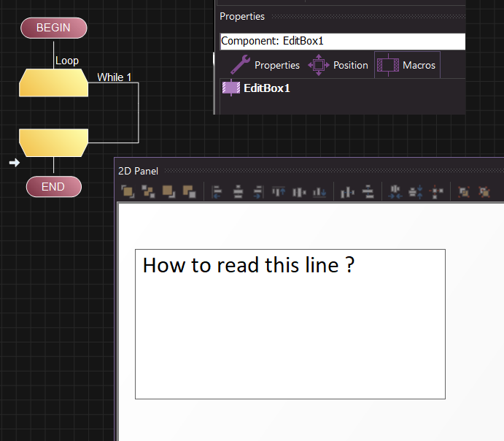Click the edit box on the 2D Panel

[290, 324]
